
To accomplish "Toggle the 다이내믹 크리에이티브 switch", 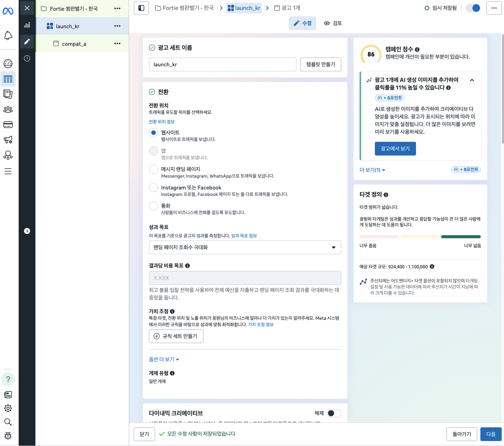I will (334, 413).
